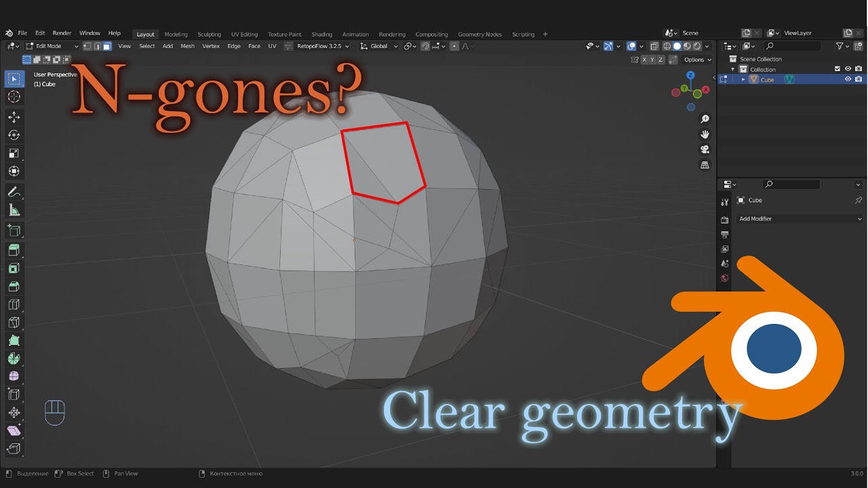Enable face select mode
868x488 pixels.
coord(107,46)
